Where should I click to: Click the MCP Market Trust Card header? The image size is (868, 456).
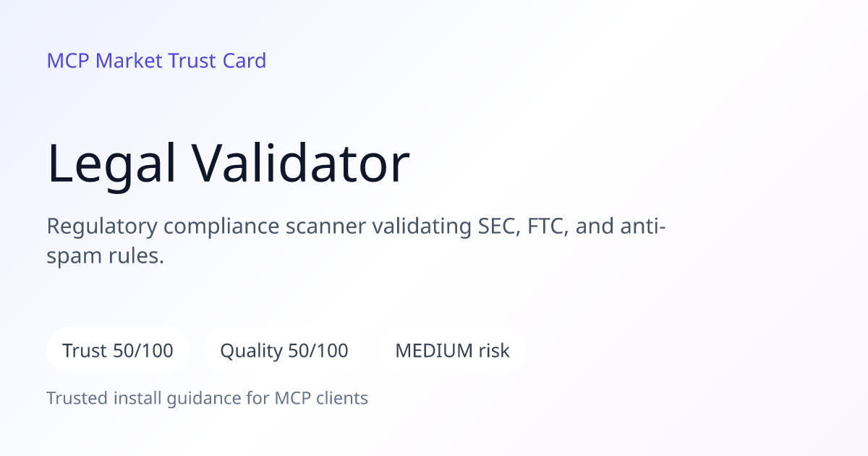(156, 60)
